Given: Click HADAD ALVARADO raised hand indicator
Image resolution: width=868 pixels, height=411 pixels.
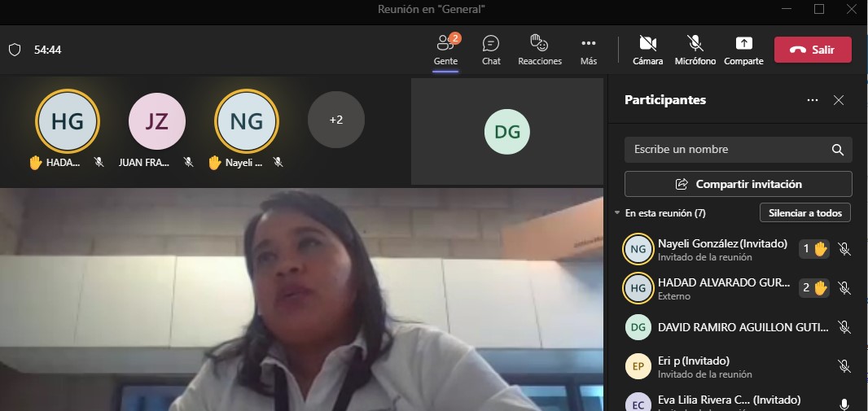Looking at the screenshot, I should pyautogui.click(x=814, y=287).
